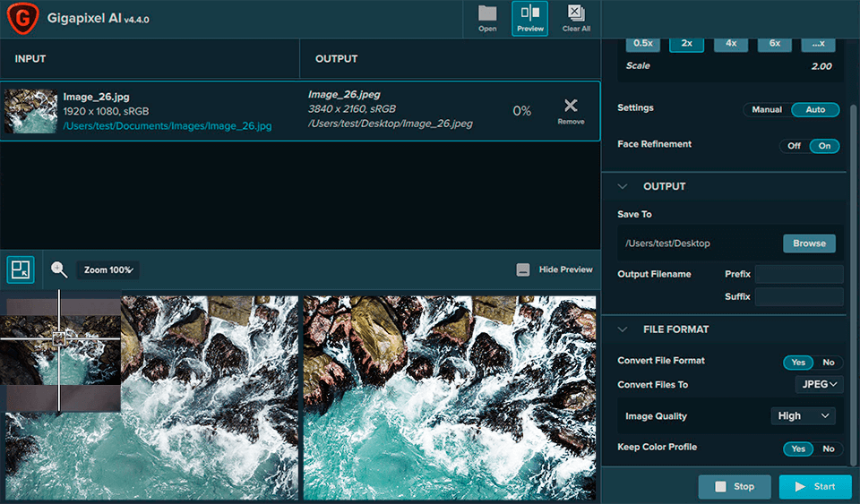Click the Stop button
Image resolution: width=860 pixels, height=504 pixels.
[735, 486]
